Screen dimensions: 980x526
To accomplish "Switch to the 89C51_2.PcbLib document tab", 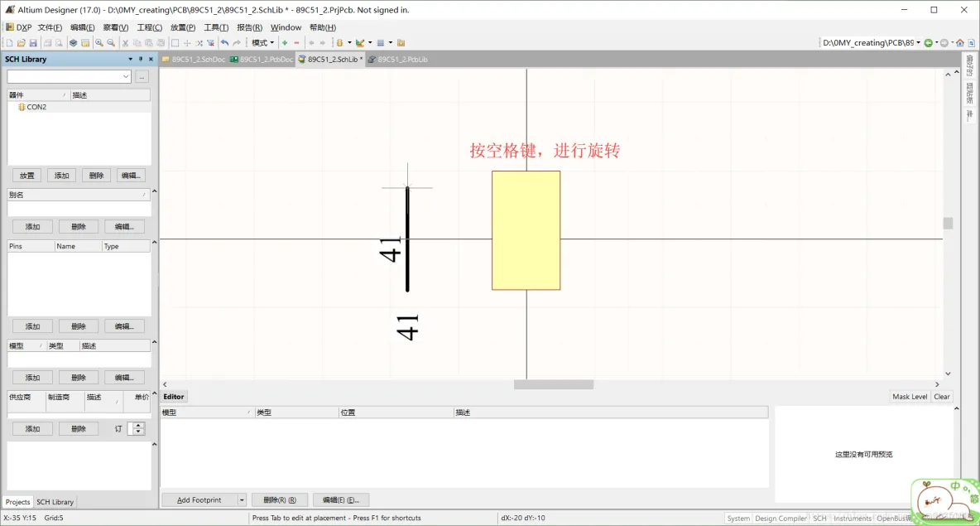I will click(x=397, y=60).
